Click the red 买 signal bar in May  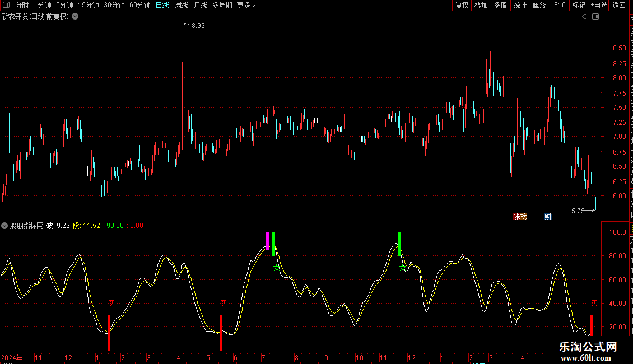(x=221, y=333)
